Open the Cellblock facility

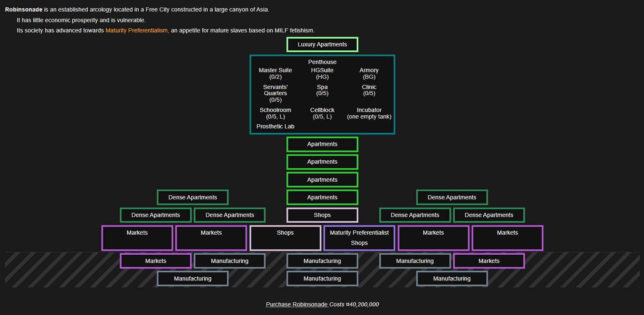[x=322, y=110]
